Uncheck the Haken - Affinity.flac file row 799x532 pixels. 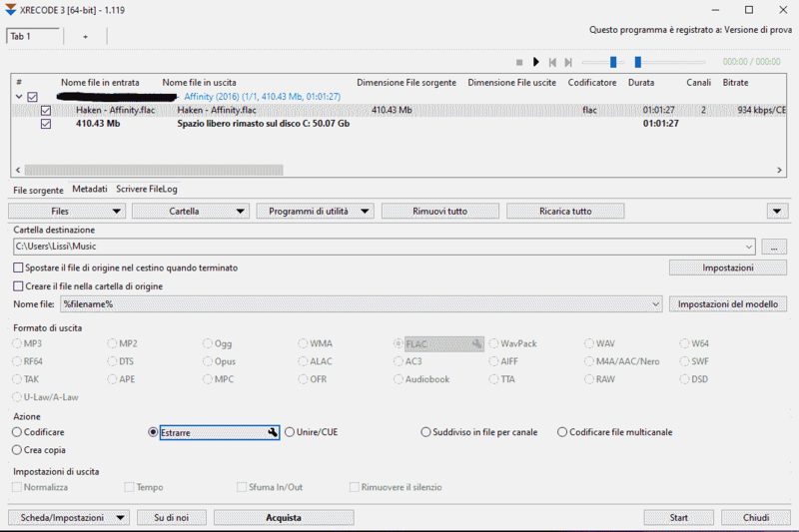46,110
